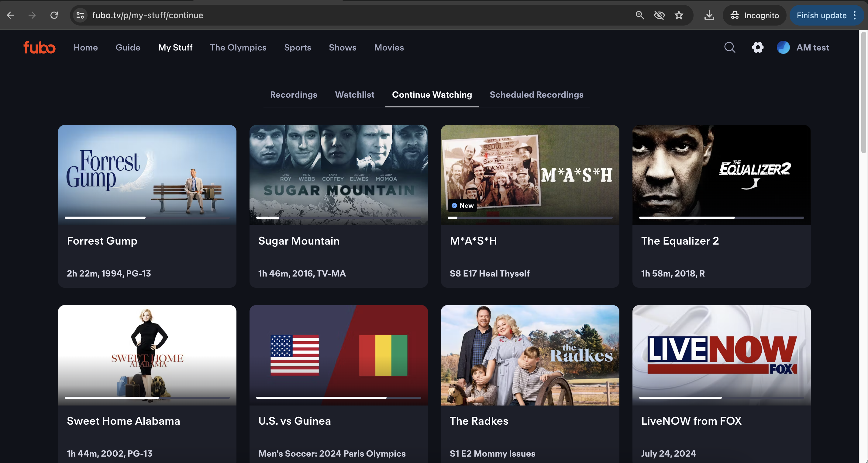The image size is (868, 463).
Task: Go to The Olympics nav link
Action: tap(238, 47)
